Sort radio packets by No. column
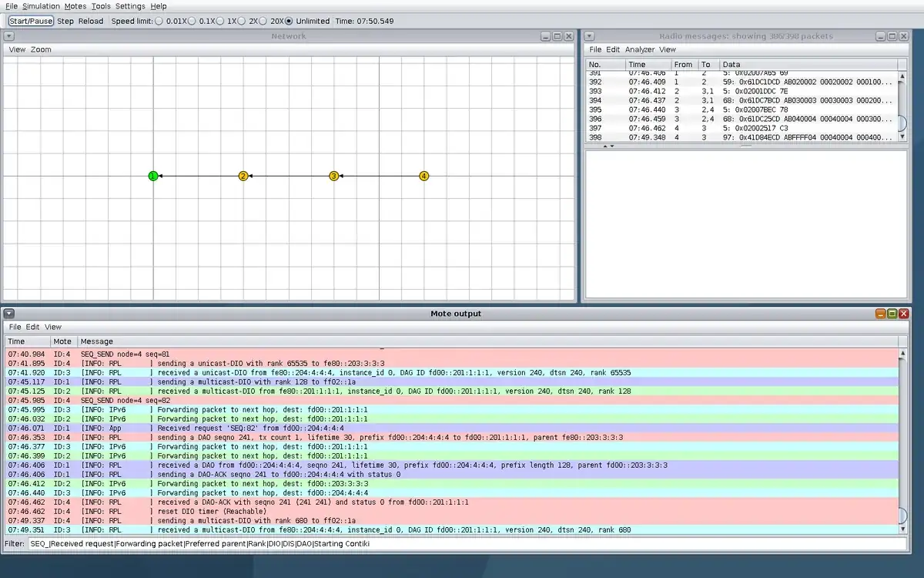 point(605,65)
